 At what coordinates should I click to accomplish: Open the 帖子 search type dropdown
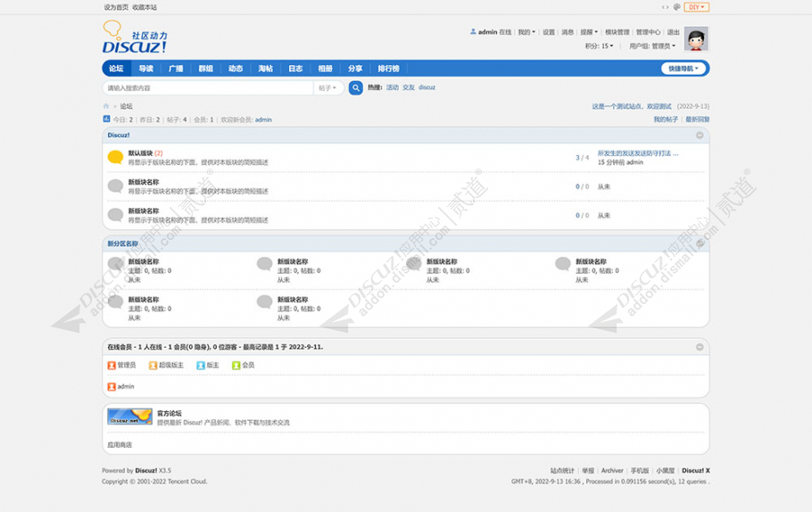coord(327,88)
